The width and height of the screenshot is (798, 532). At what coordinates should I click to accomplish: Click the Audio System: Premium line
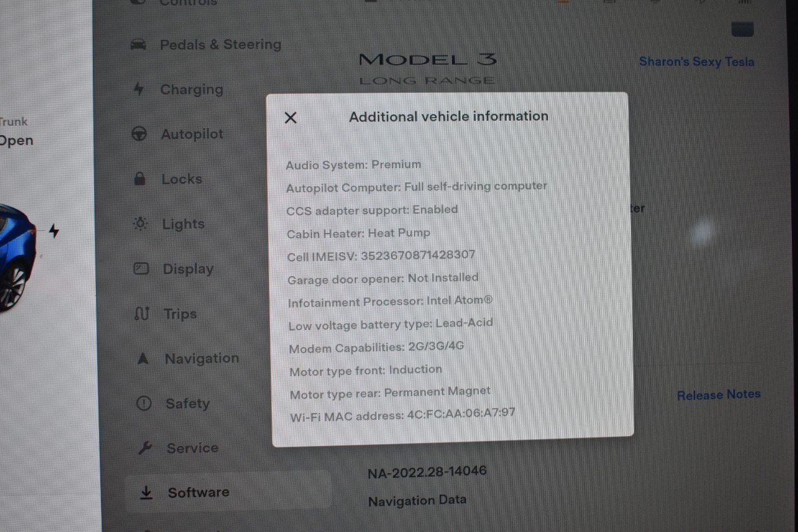[353, 164]
